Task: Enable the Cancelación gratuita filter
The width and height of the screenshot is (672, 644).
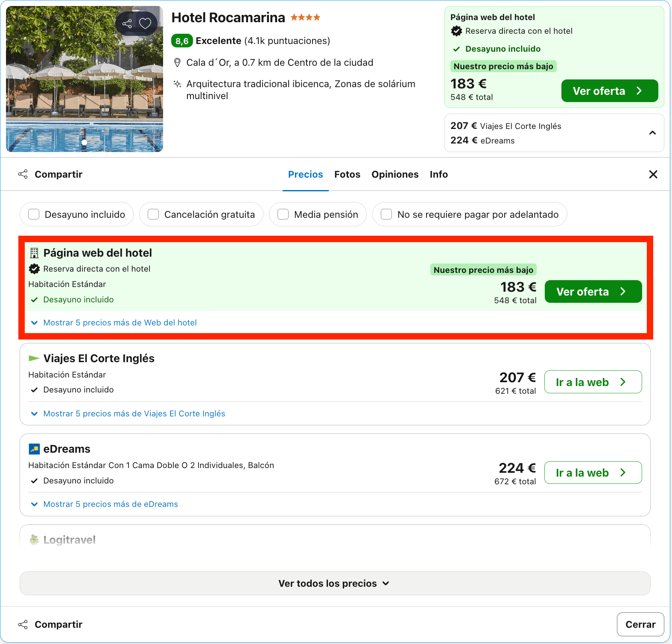Action: pos(153,214)
